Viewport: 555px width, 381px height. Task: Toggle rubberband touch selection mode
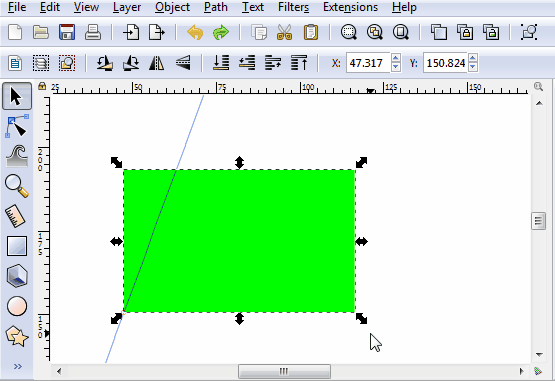point(67,63)
